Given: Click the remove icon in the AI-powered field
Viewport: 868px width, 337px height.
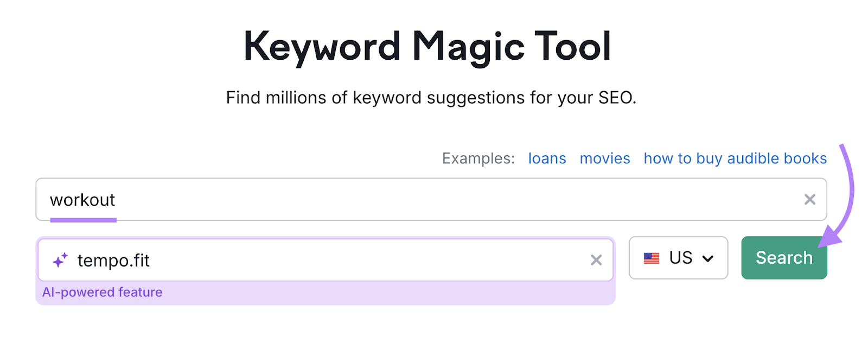Looking at the screenshot, I should pos(596,260).
